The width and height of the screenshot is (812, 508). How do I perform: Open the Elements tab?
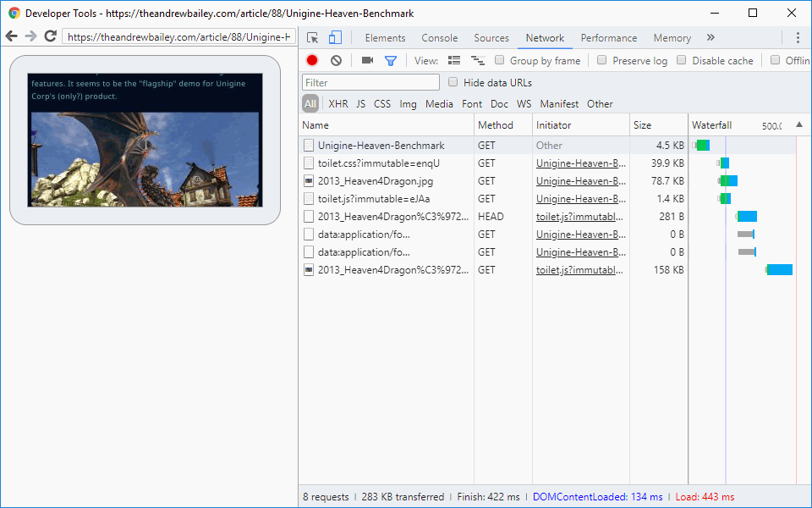tap(385, 38)
